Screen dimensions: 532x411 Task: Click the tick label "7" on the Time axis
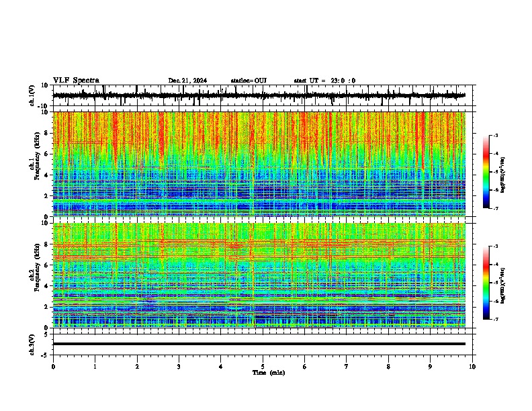point(347,367)
